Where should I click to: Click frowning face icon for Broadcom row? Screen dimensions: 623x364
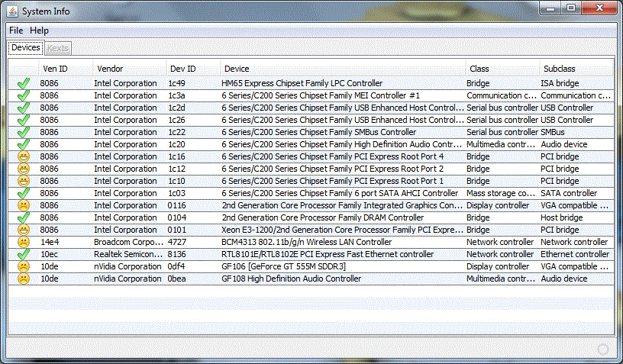(x=24, y=242)
